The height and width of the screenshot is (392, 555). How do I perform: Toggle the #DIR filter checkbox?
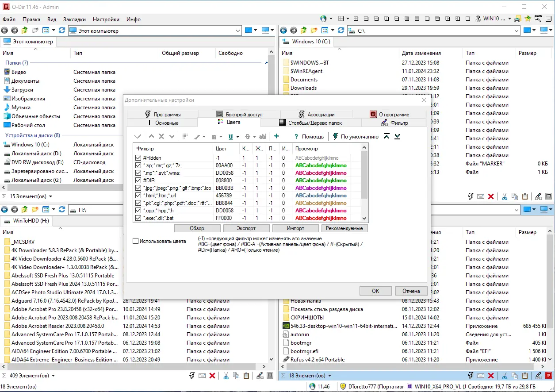coord(138,181)
